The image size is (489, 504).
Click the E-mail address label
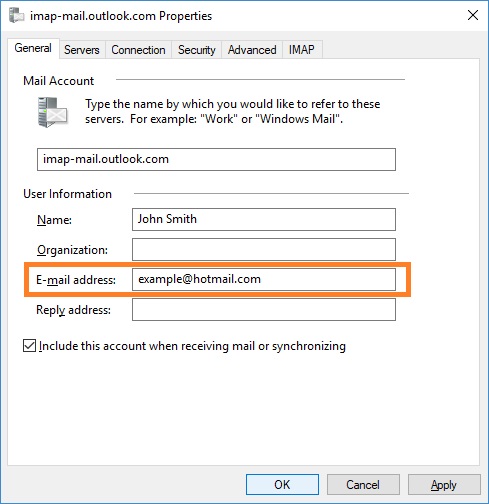pos(76,280)
